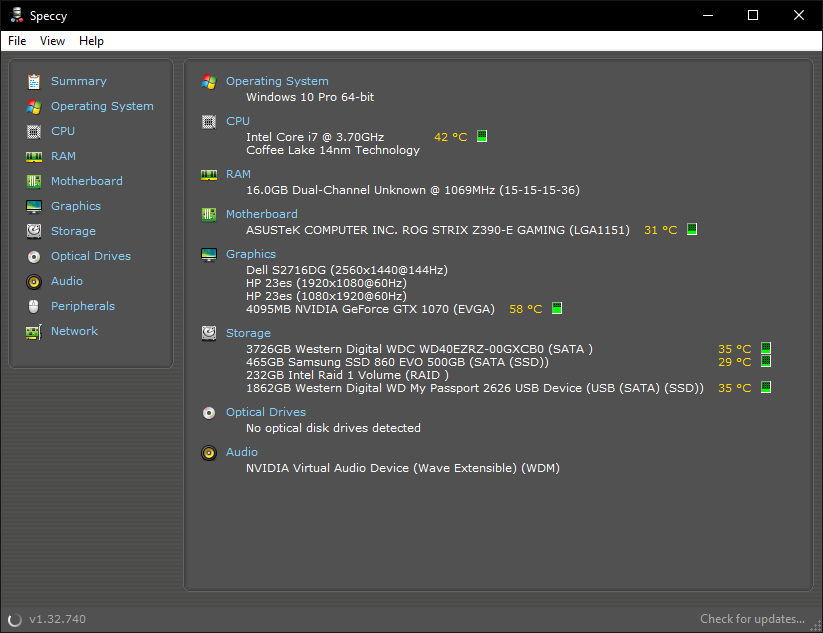This screenshot has height=633, width=823.
Task: Click the Motherboard heading in main panel
Action: coord(261,214)
